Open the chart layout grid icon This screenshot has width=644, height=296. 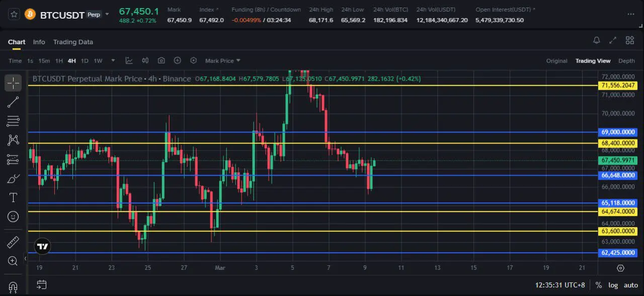point(629,40)
